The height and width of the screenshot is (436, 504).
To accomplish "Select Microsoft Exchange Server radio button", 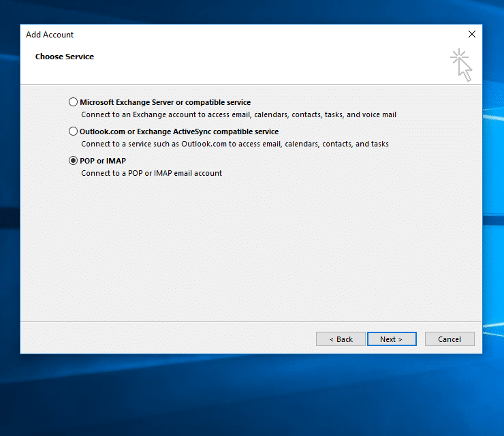I will (x=74, y=102).
